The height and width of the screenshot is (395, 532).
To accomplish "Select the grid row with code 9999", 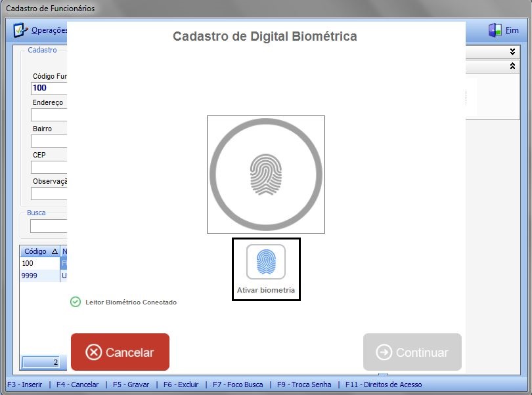I will pyautogui.click(x=43, y=276).
